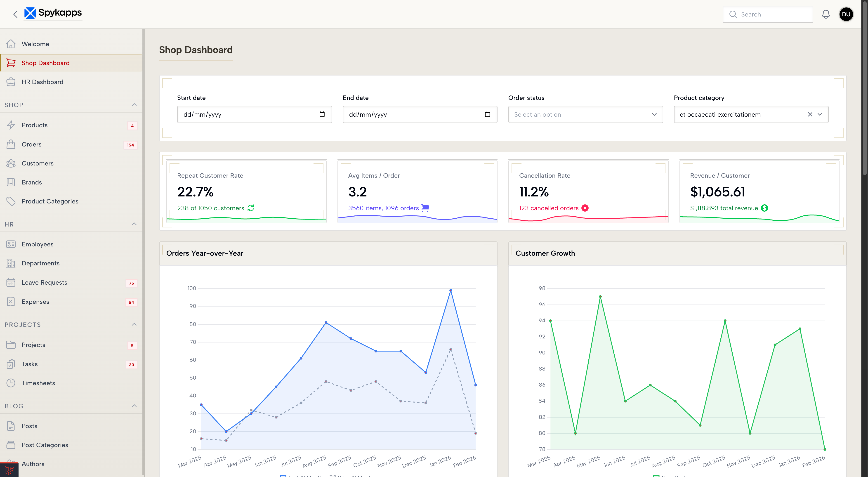Screen dimensions: 868x477
Task: Open the Order status dropdown
Action: 585,115
